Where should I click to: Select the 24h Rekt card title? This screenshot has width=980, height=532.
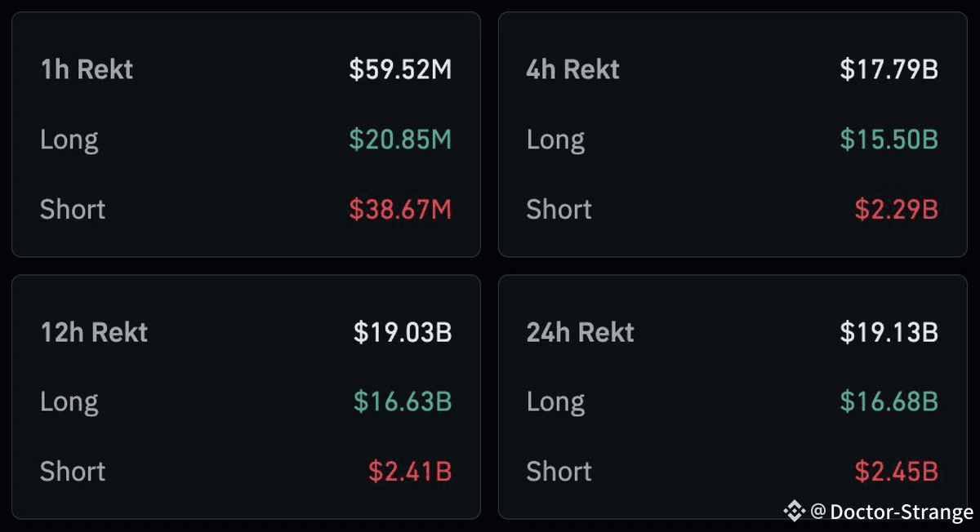[x=580, y=332]
